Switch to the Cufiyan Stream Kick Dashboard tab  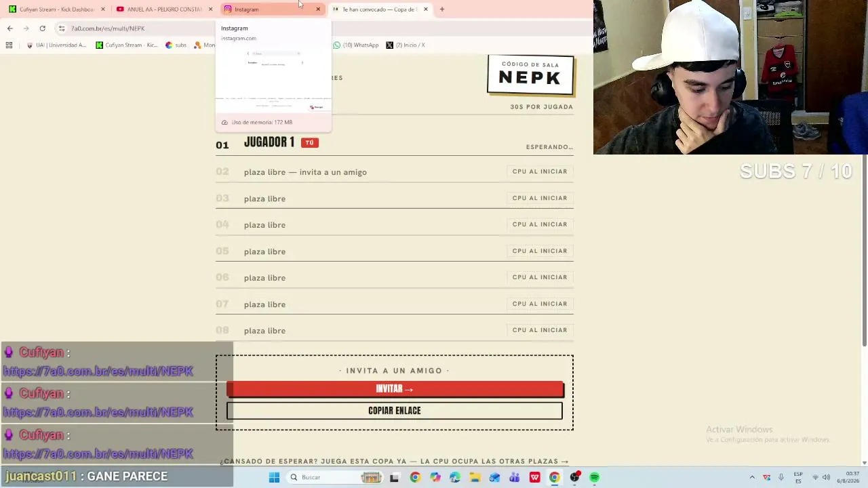point(56,9)
